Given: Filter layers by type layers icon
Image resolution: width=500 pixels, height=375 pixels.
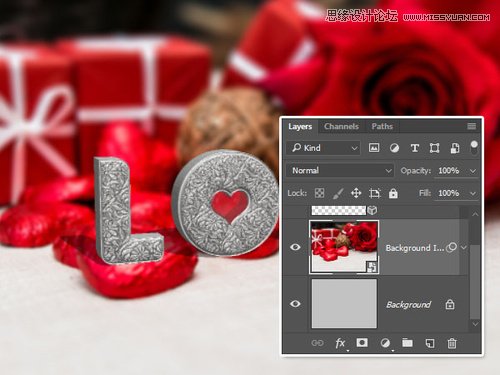Looking at the screenshot, I should point(414,148).
